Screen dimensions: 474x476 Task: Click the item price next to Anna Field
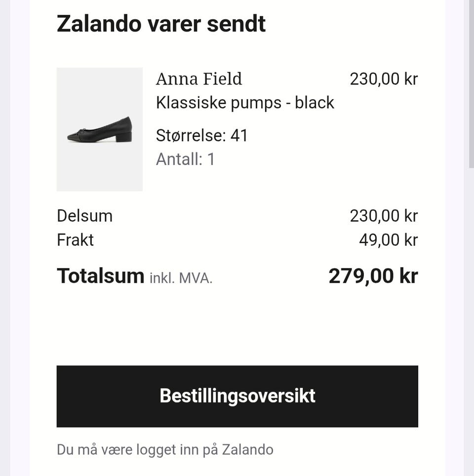coord(384,79)
